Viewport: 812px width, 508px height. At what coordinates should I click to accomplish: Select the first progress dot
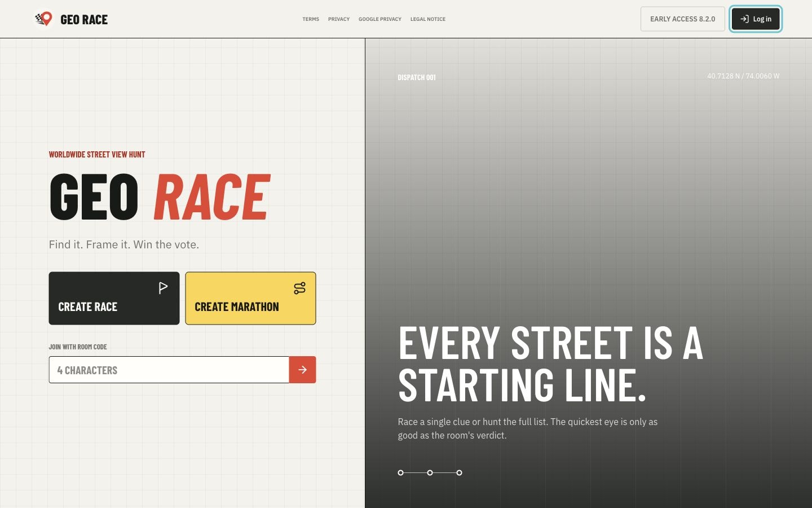point(400,472)
